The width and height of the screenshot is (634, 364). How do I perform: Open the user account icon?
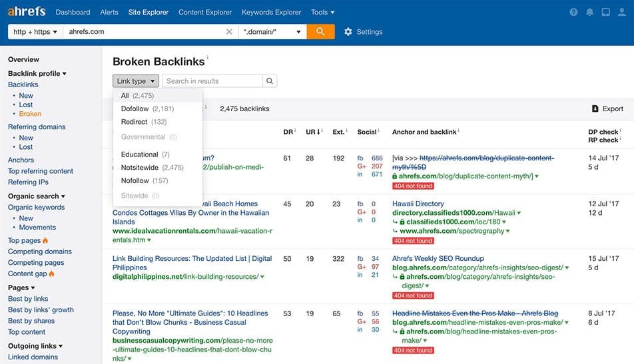pos(622,12)
